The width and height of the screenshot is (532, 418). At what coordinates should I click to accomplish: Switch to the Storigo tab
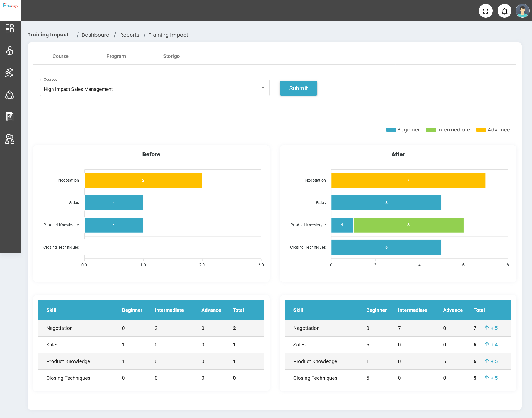[x=171, y=56]
